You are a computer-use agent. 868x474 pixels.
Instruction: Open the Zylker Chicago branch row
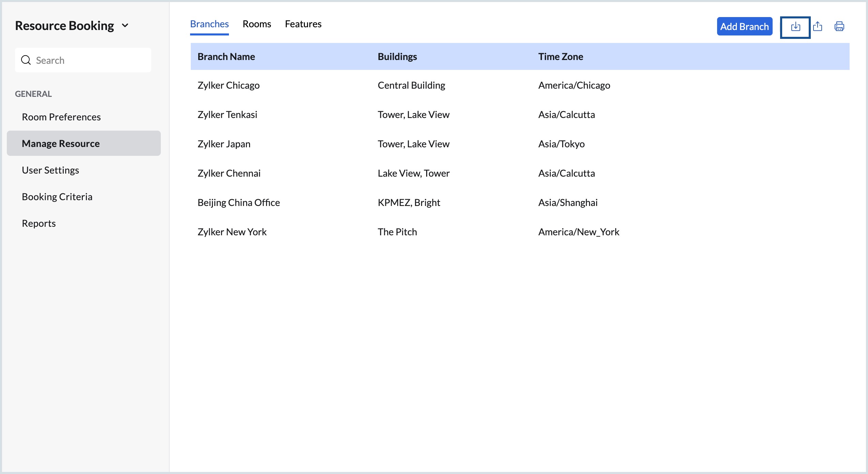point(228,85)
